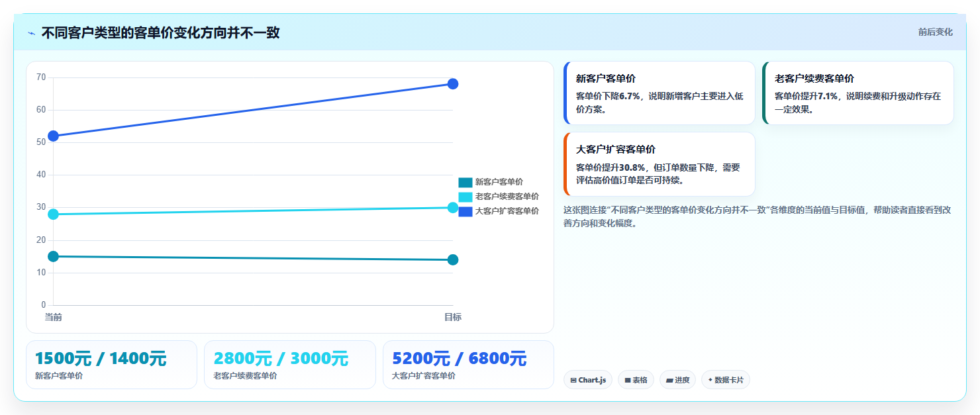Toggle 老客户续费客单价 legend color box
Image resolution: width=980 pixels, height=415 pixels.
pyautogui.click(x=465, y=197)
